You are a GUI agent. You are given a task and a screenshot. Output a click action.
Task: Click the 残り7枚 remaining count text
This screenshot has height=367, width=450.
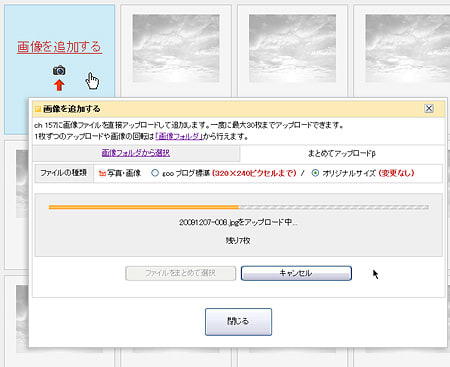tap(238, 240)
